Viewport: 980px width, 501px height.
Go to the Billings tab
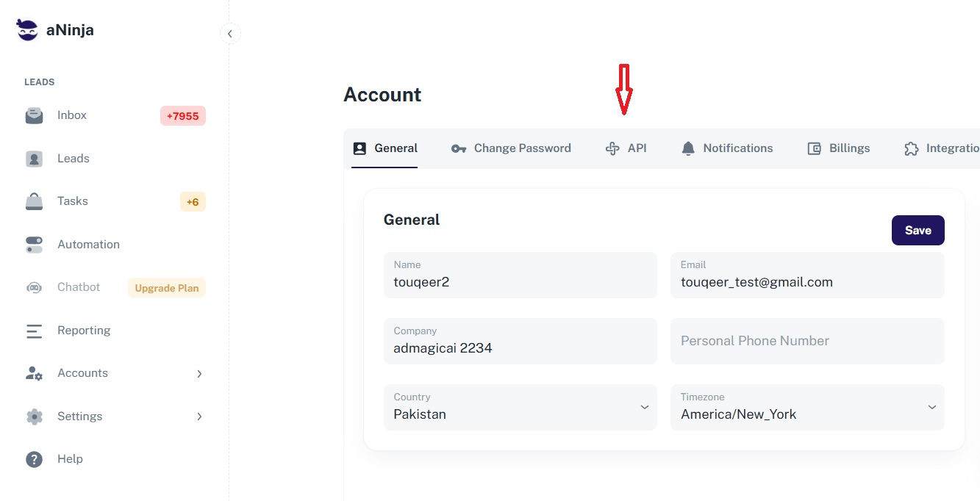click(839, 148)
